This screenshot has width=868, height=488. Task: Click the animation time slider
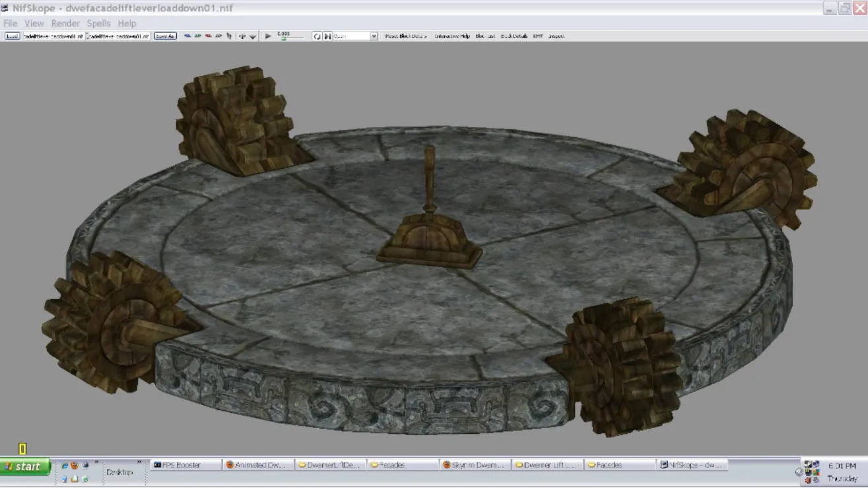pyautogui.click(x=290, y=38)
